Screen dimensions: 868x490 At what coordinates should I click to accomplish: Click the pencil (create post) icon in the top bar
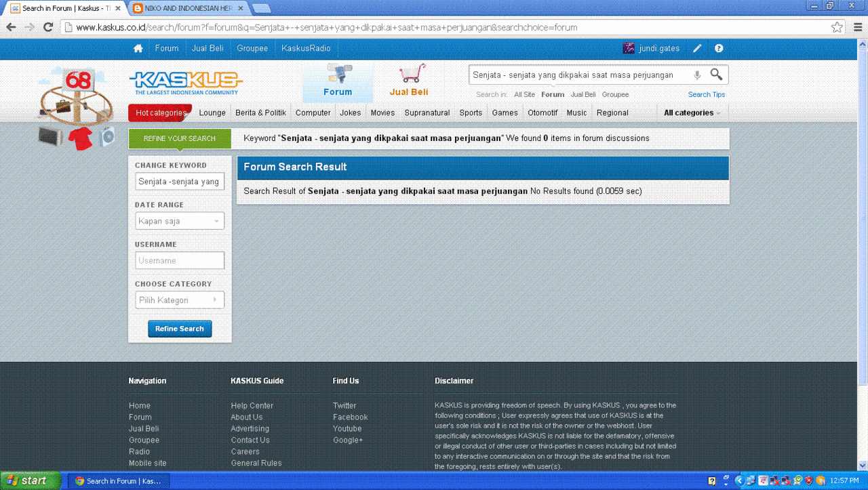(697, 49)
